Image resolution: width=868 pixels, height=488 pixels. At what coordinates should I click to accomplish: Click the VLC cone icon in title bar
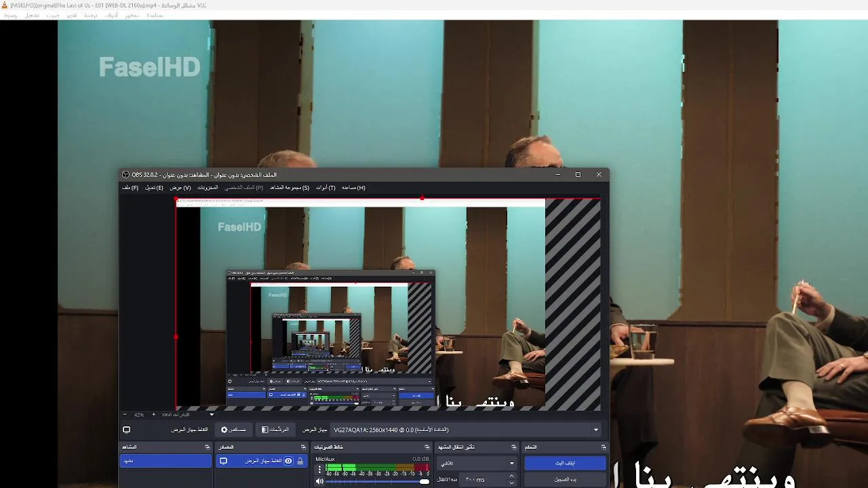click(4, 5)
